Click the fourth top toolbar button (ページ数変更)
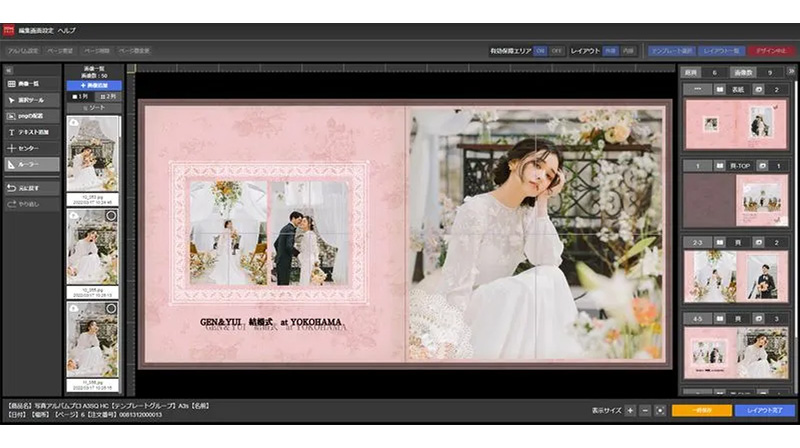Viewport: 800px width, 448px height. tap(134, 51)
